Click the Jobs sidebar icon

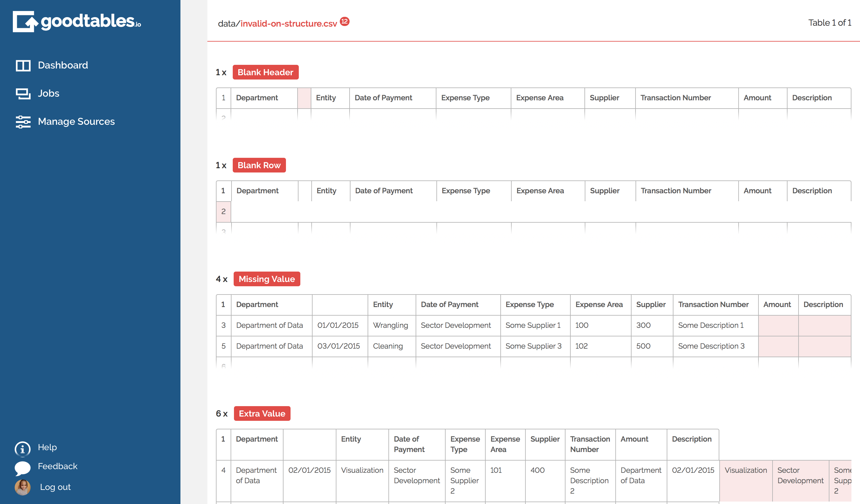[23, 94]
